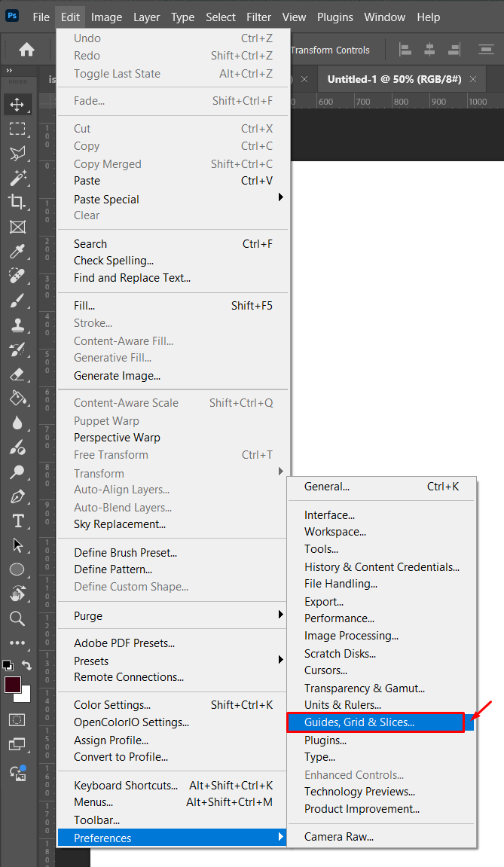Select the Rectangular Marquee tool
504x867 pixels.
pyautogui.click(x=17, y=129)
